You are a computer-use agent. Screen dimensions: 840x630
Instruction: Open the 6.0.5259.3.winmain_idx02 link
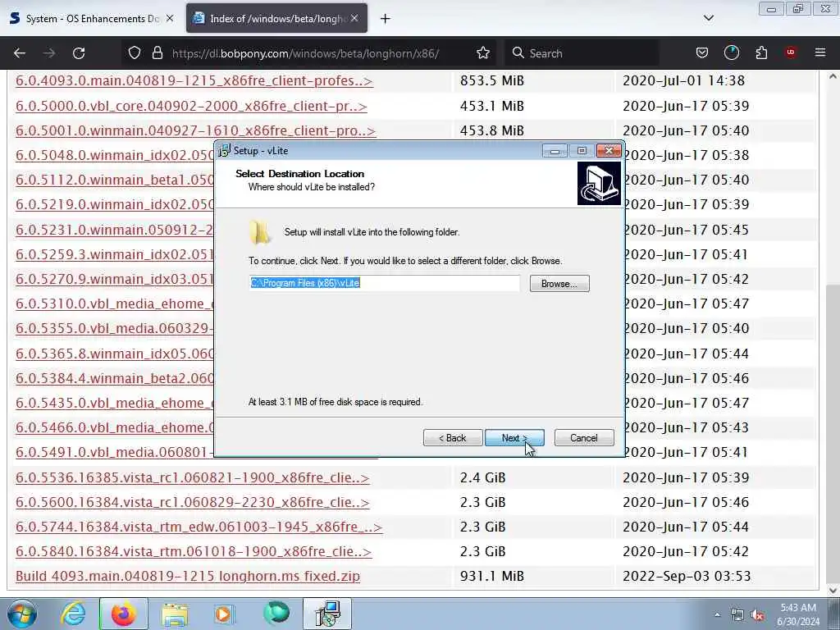pyautogui.click(x=115, y=254)
